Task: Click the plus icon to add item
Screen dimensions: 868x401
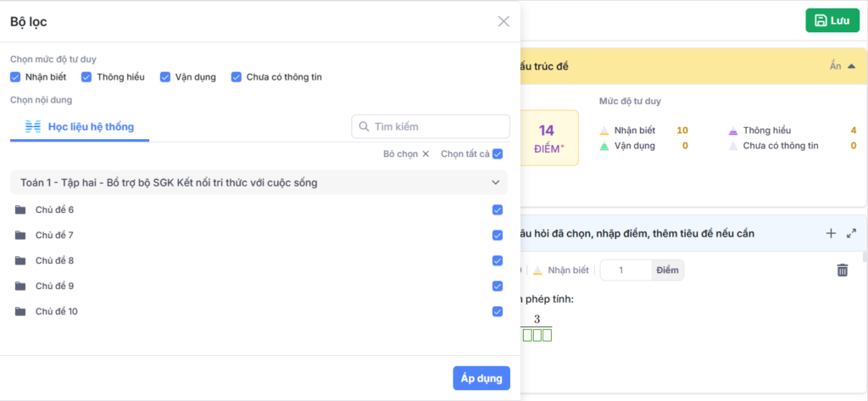Action: point(831,233)
